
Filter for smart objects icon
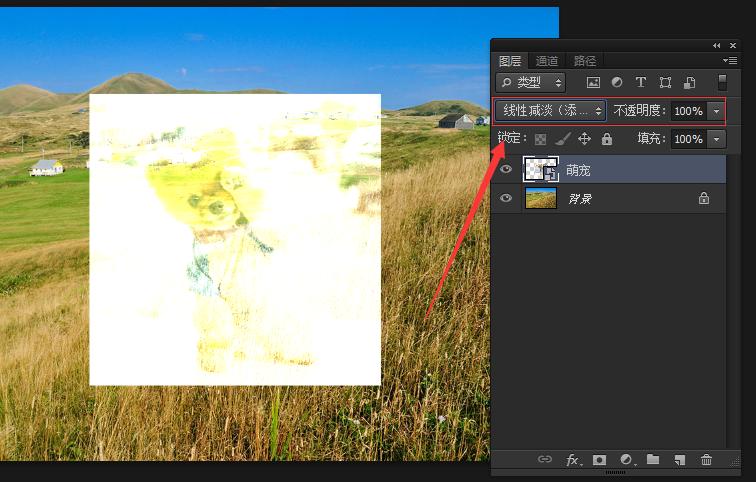point(689,82)
